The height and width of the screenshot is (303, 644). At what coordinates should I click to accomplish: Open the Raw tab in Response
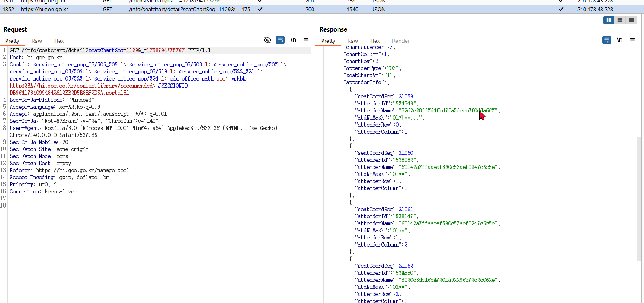[353, 41]
